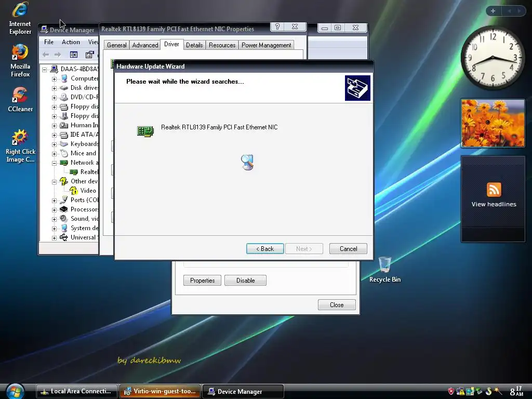Click Disable in the Local Area Connection window
Screen dimensions: 532x399
[x=245, y=280]
